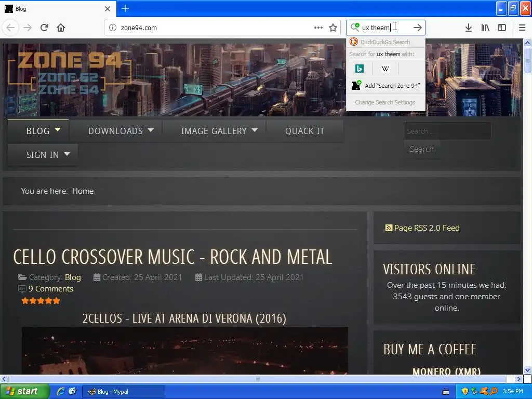Open a new tab with plus
Image resolution: width=532 pixels, height=399 pixels.
pyautogui.click(x=125, y=8)
